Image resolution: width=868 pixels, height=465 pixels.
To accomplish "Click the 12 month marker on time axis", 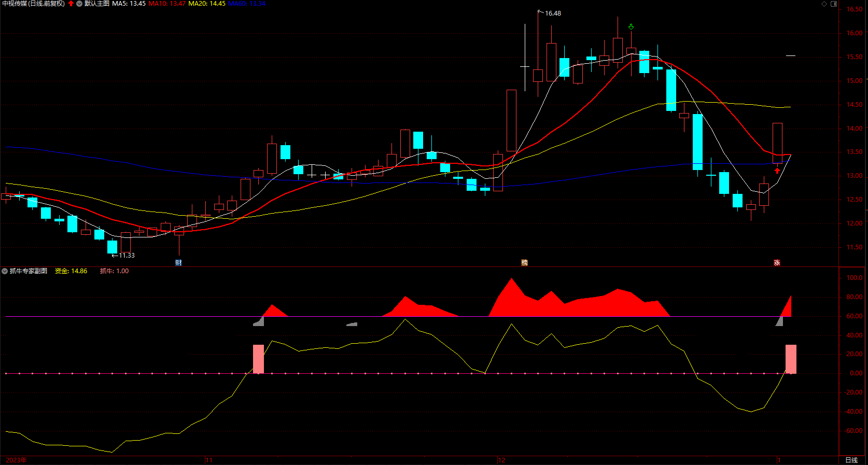I will click(501, 460).
